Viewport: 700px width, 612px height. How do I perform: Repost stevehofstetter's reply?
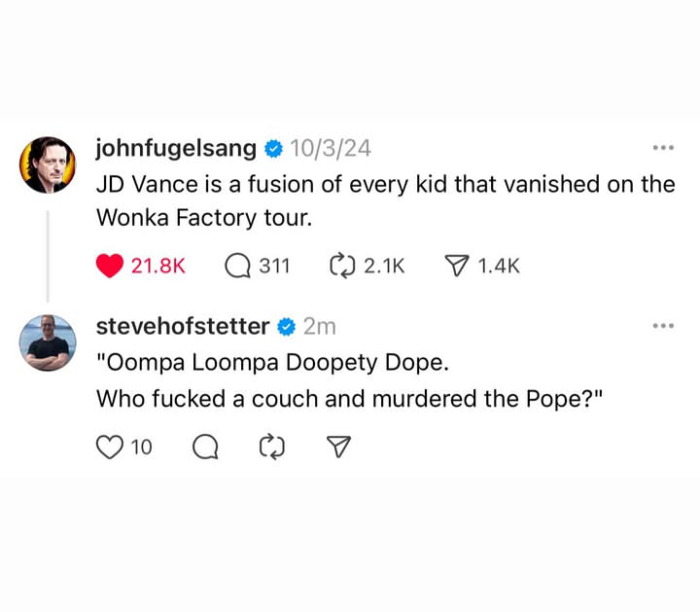pos(271,447)
